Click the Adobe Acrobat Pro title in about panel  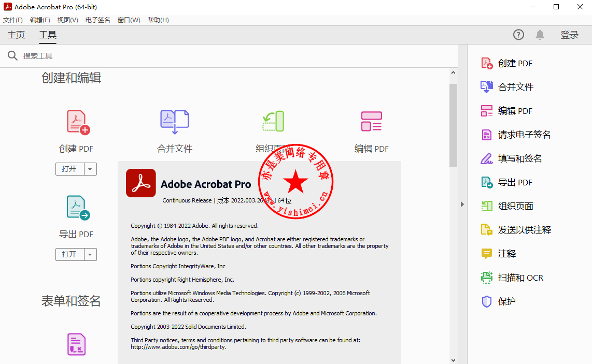point(206,184)
